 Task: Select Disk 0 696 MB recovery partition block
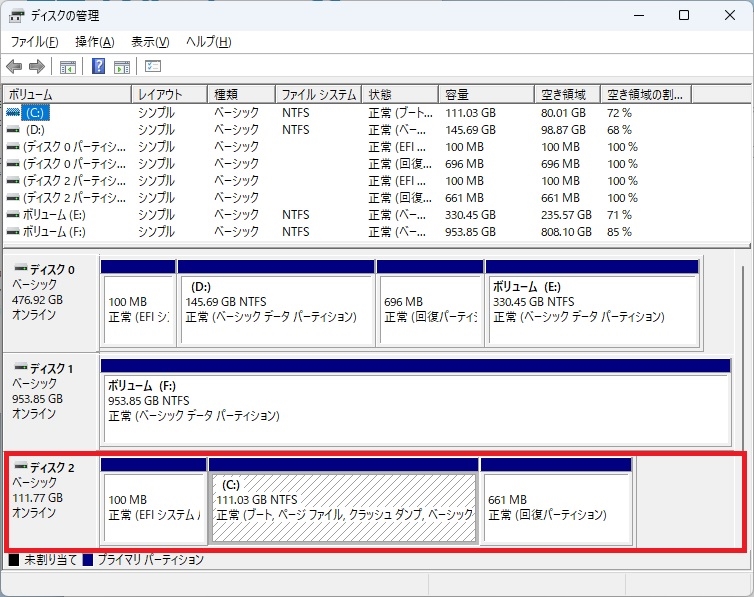(x=430, y=303)
